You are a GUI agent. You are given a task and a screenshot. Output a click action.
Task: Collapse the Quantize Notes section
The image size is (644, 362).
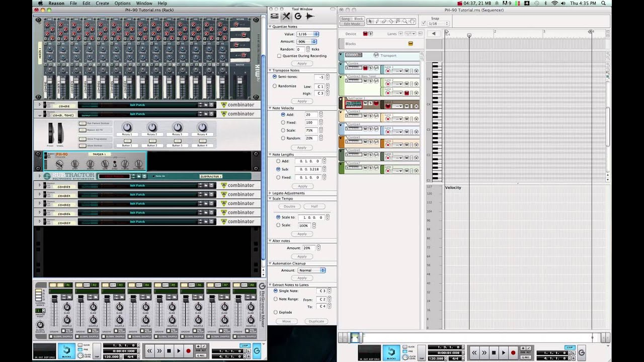pos(270,27)
